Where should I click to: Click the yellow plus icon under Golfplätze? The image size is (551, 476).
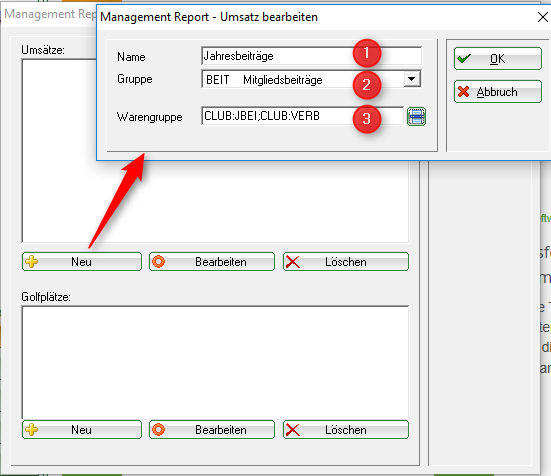point(32,429)
